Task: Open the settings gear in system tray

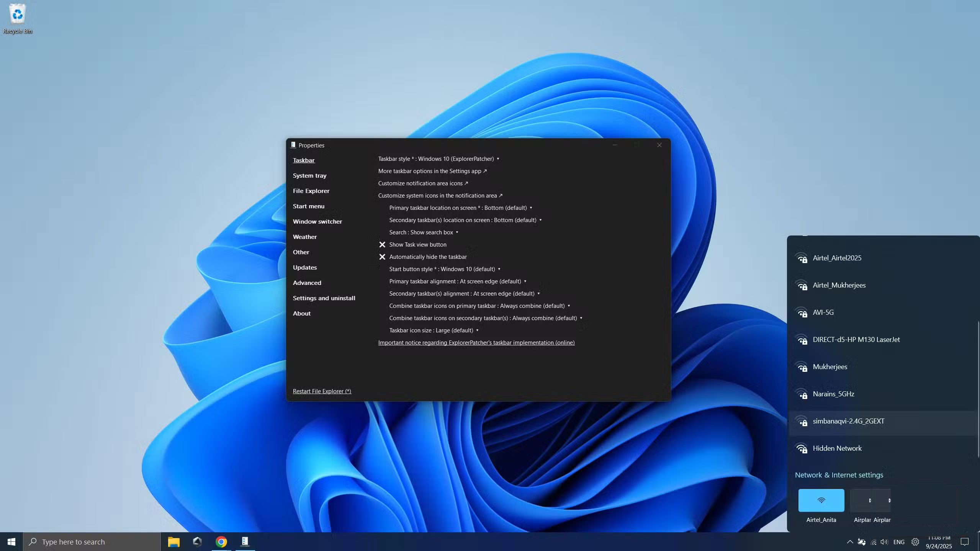Action: pos(915,541)
